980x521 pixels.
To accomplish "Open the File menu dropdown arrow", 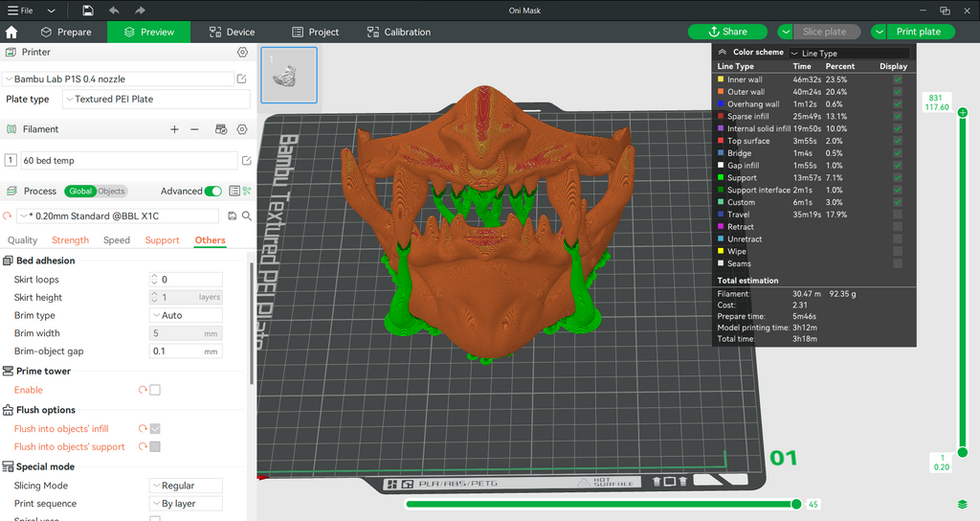I will 52,11.
